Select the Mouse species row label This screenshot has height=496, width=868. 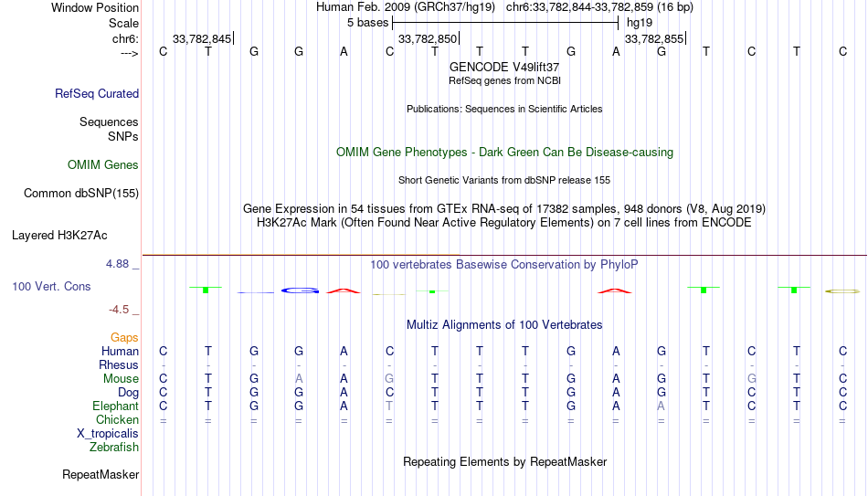(x=121, y=379)
